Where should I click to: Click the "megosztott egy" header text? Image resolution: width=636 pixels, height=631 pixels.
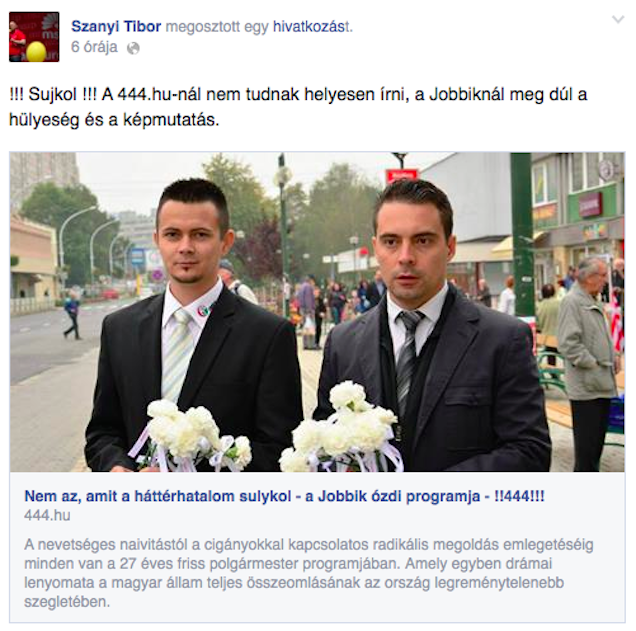[217, 27]
